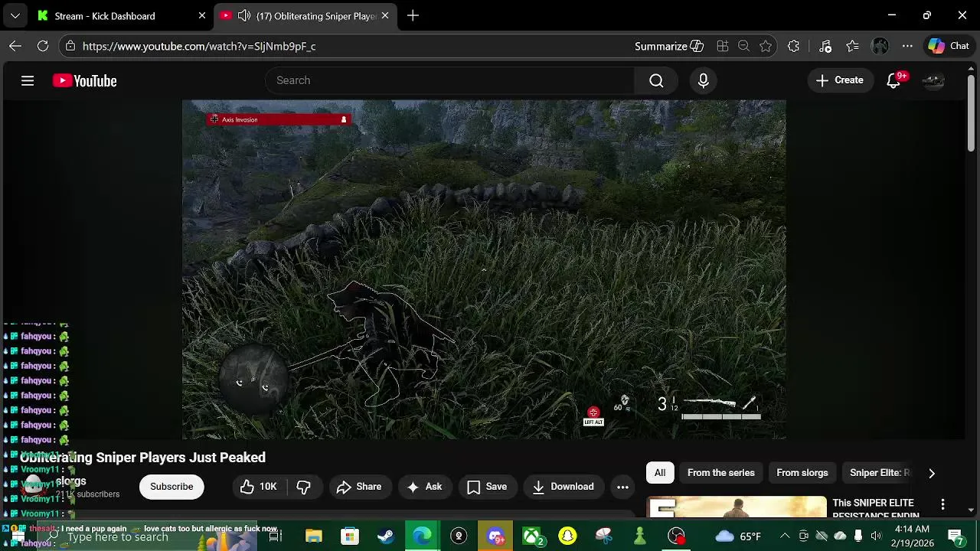Add page to favorites with star
This screenshot has width=980, height=551.
[x=766, y=46]
